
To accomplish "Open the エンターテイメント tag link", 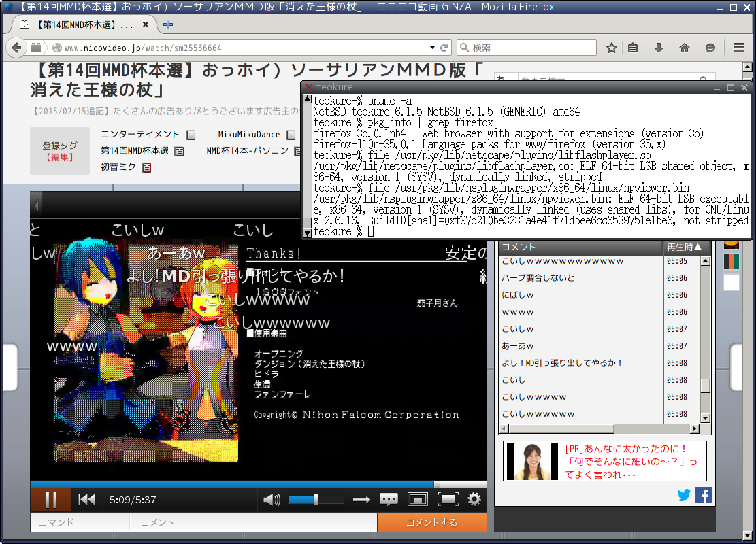I will pyautogui.click(x=140, y=135).
